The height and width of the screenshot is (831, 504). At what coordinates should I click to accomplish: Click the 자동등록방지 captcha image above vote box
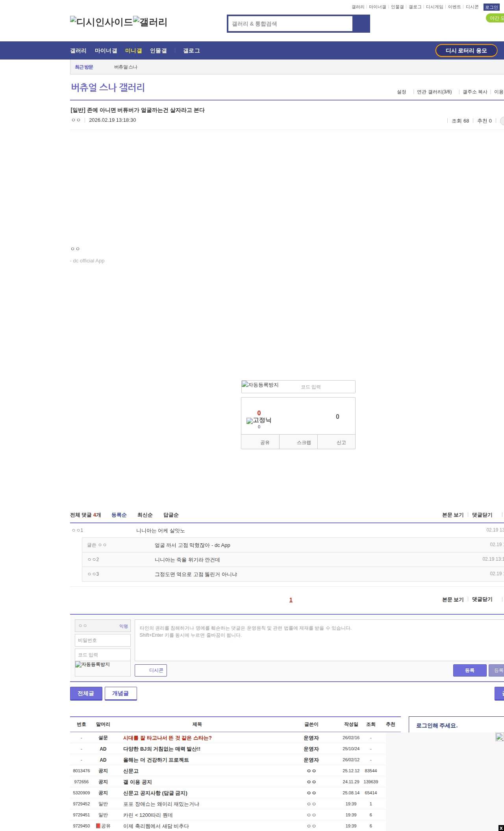260,385
